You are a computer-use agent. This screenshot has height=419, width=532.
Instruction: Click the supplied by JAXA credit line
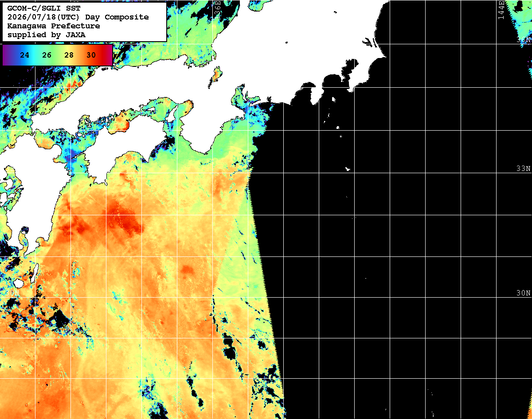click(47, 35)
